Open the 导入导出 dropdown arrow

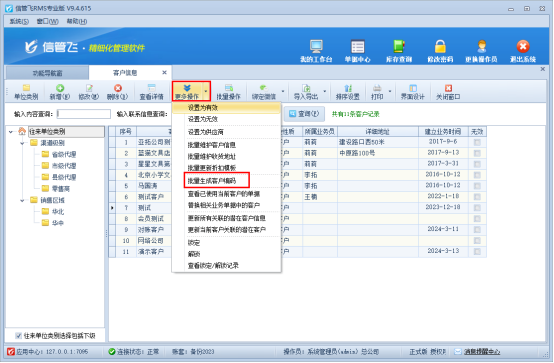tap(324, 92)
